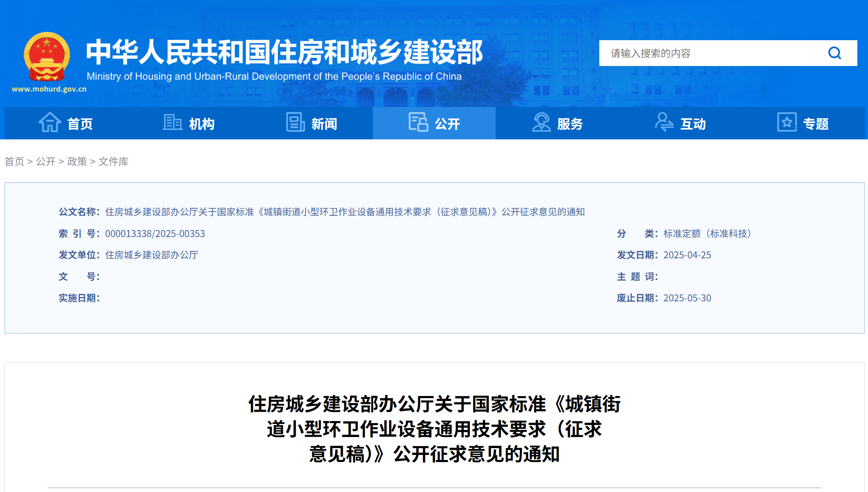Image resolution: width=868 pixels, height=492 pixels.
Task: Click the 主题词 label
Action: pos(637,277)
